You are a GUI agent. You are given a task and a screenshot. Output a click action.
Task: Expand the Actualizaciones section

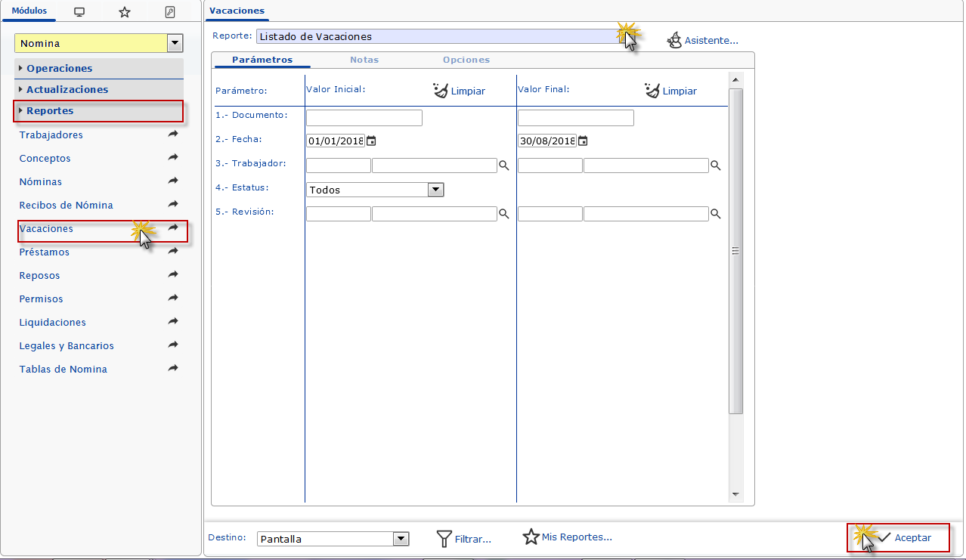coord(67,89)
